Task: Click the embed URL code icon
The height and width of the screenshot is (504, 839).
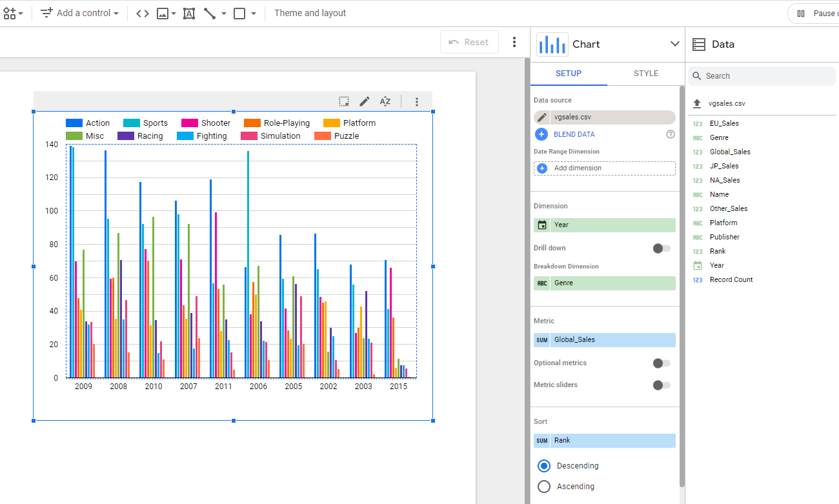Action: coord(143,13)
